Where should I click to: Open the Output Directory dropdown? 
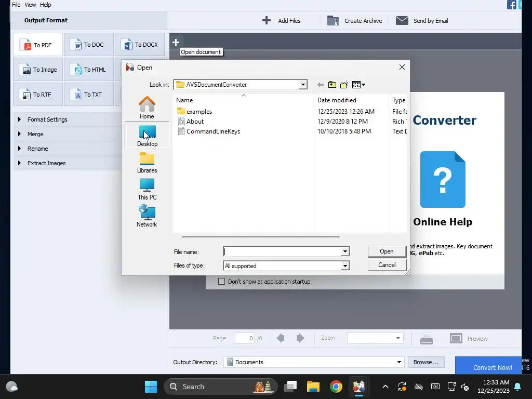click(399, 362)
